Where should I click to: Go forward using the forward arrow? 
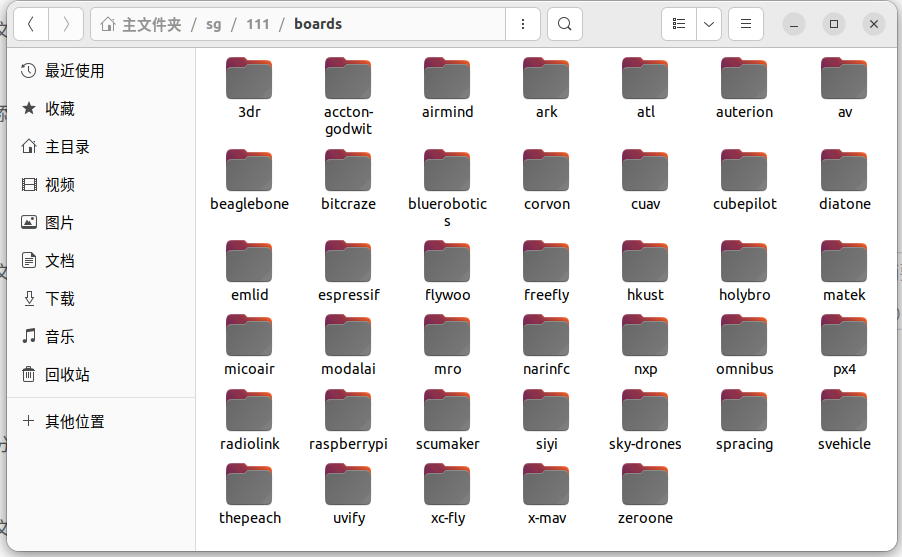pos(66,24)
